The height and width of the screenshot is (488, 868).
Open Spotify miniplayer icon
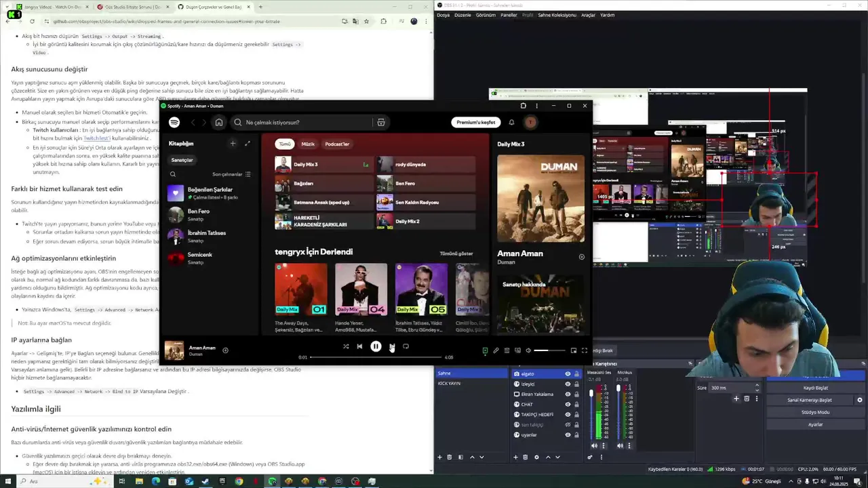[x=573, y=350]
